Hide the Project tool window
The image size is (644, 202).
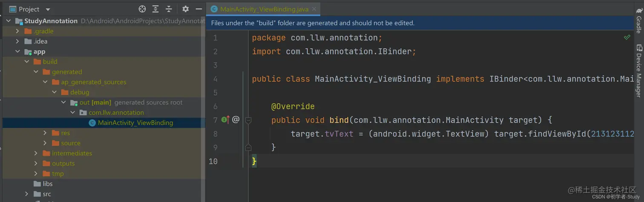pyautogui.click(x=198, y=9)
